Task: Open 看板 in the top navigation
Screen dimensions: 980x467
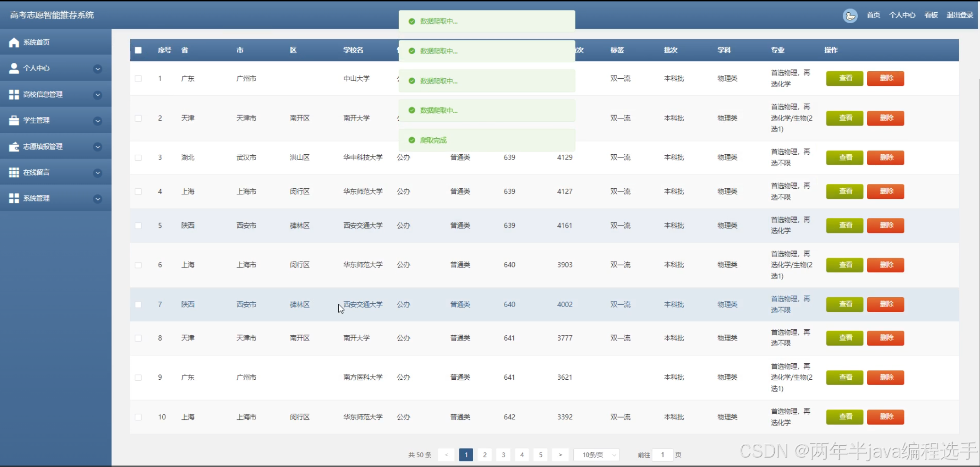Action: [931, 15]
